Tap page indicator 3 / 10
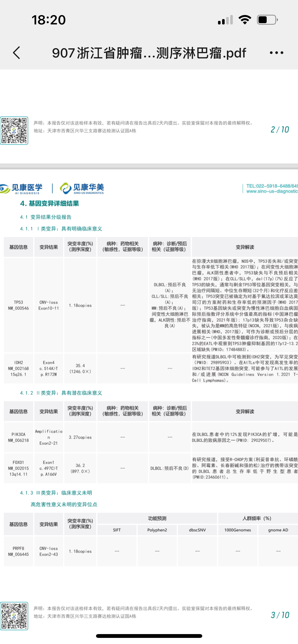 280,615
